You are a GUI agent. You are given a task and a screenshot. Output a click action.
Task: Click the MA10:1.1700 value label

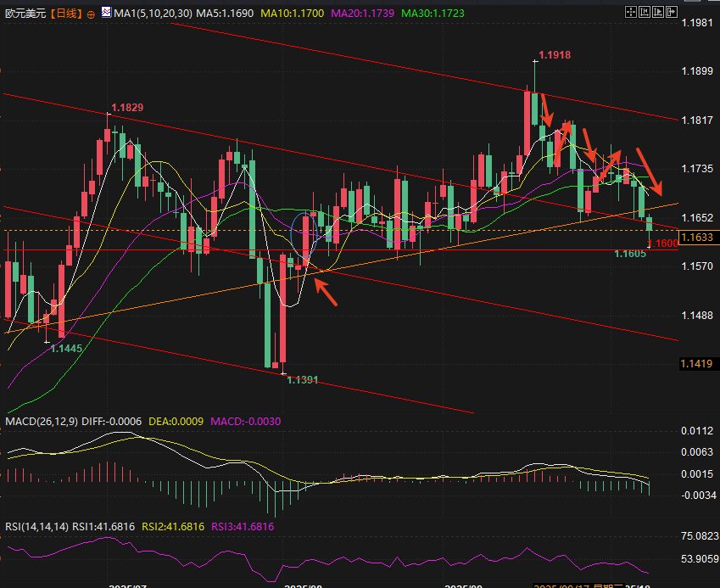pyautogui.click(x=292, y=14)
